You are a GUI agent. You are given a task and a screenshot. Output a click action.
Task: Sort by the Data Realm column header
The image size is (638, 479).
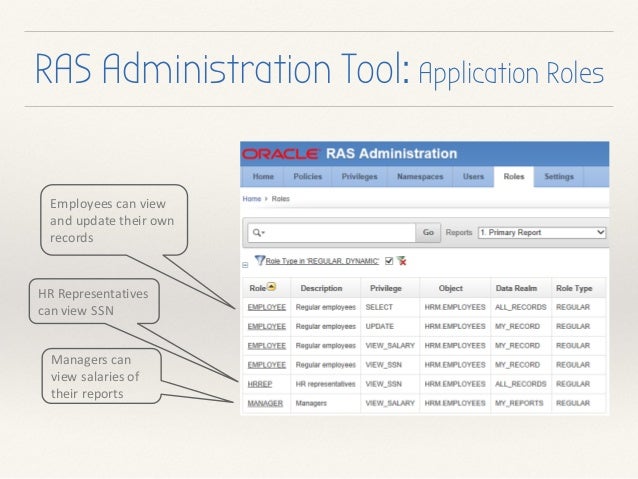coord(516,288)
